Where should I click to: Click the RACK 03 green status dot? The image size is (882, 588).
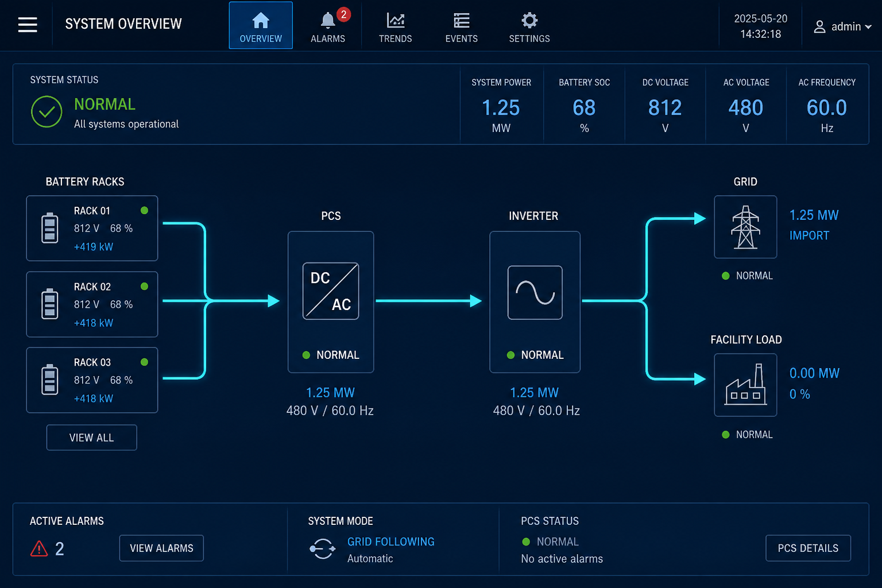pos(145,362)
